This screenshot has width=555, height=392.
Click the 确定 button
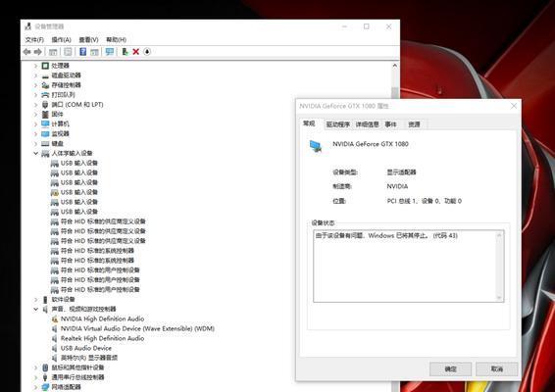point(450,369)
